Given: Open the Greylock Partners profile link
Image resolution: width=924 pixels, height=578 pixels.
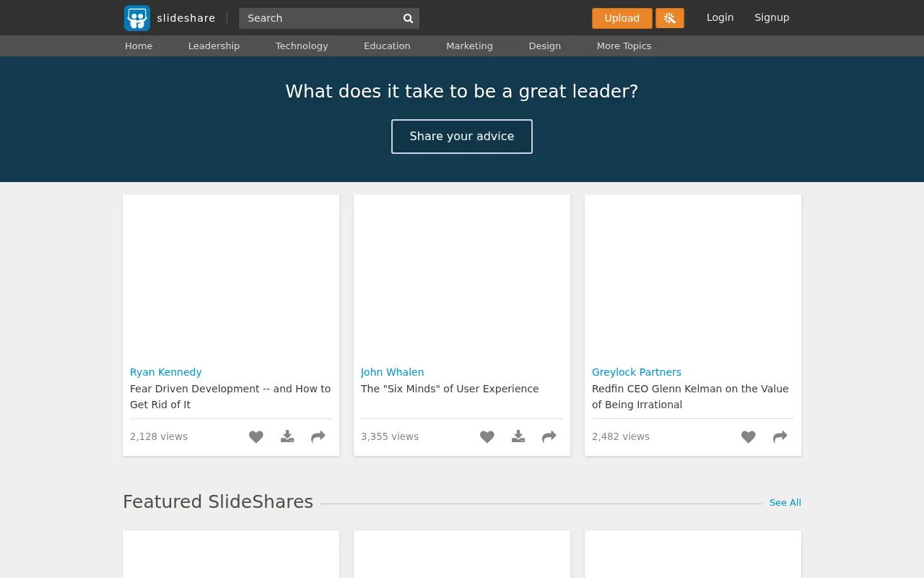Looking at the screenshot, I should (637, 372).
